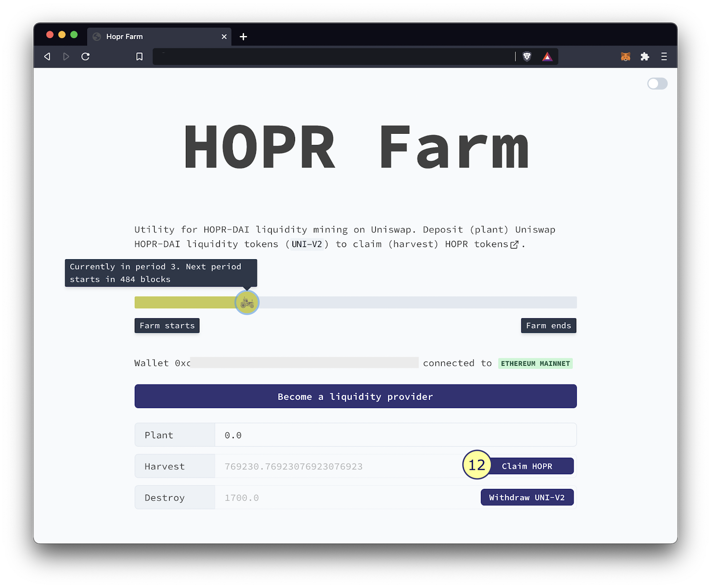This screenshot has width=711, height=588.
Task: Select the Destroy amount 1700.0 field
Action: tap(347, 497)
